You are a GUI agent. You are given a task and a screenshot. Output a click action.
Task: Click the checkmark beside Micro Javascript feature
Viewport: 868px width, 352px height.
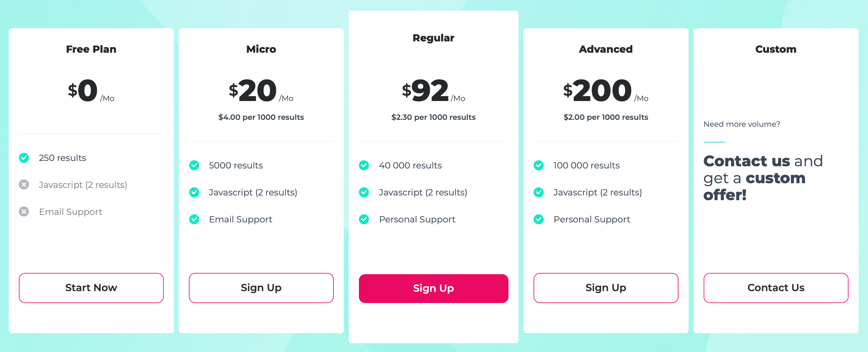194,193
